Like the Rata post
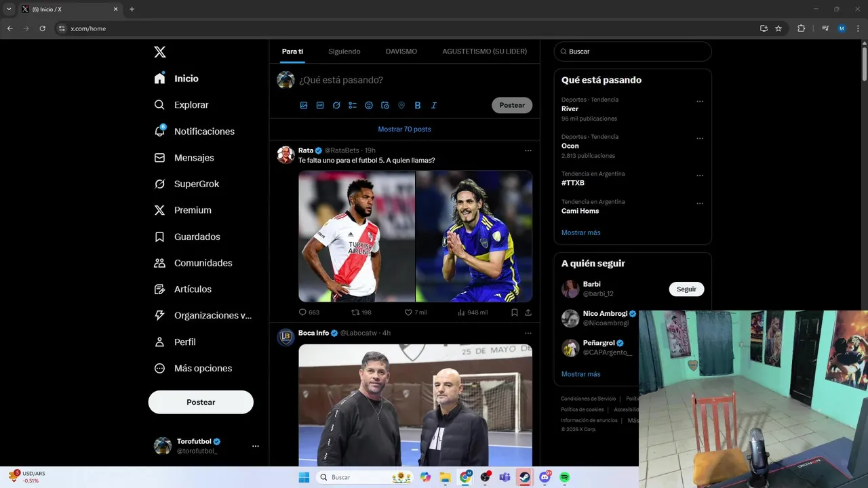This screenshot has width=868, height=488. click(416, 312)
